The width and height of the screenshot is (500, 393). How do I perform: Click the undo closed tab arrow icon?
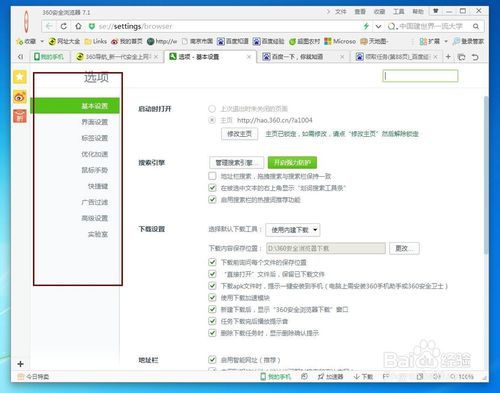[475, 57]
